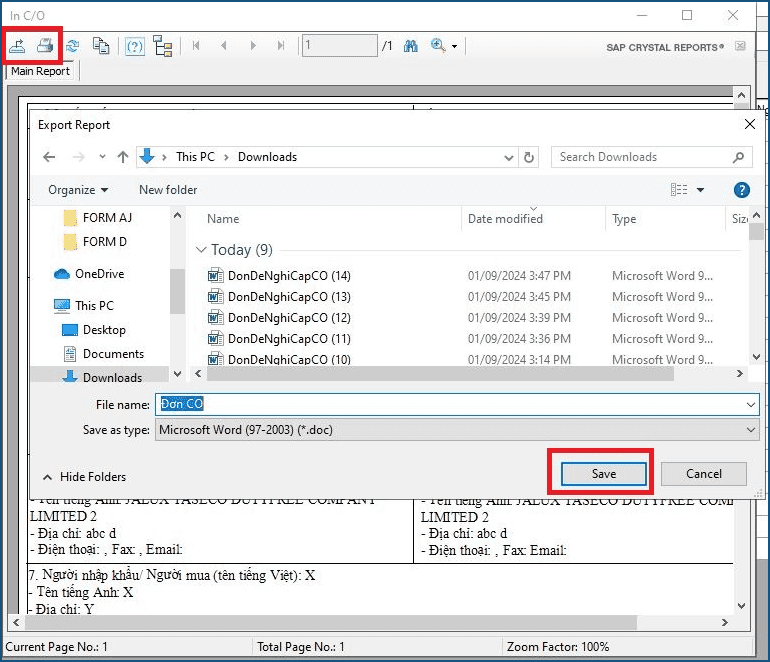Viewport: 770px width, 662px height.
Task: Close the SAP Crystal Reports view tab icon
Action: pos(740,46)
